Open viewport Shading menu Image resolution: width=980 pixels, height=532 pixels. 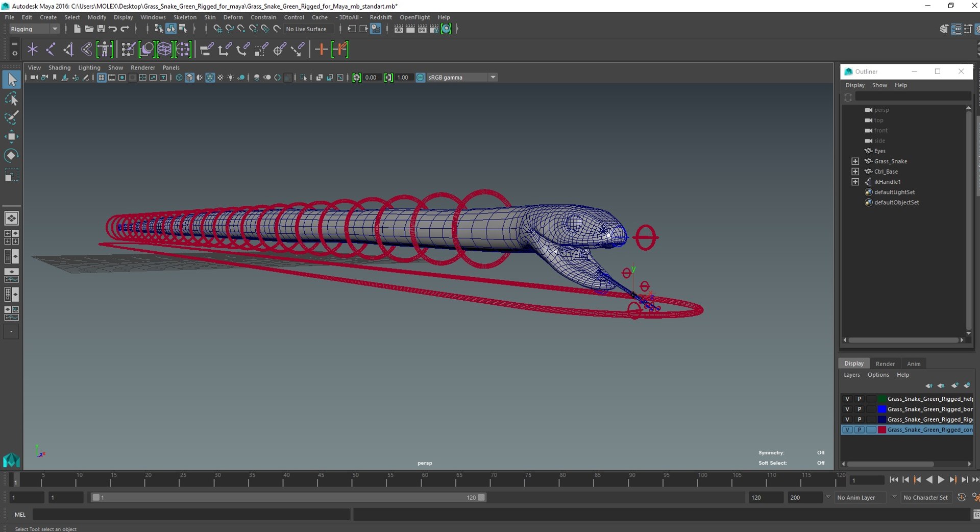click(59, 67)
